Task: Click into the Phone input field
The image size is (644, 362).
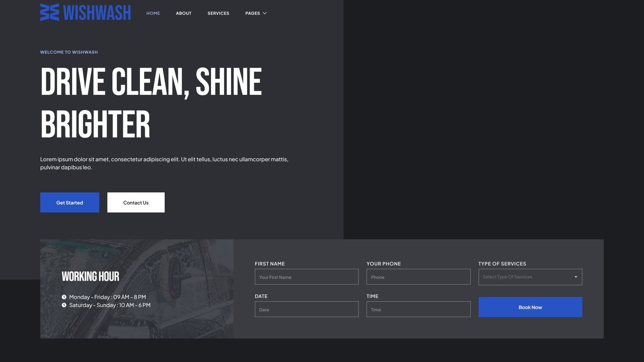Action: pyautogui.click(x=418, y=277)
